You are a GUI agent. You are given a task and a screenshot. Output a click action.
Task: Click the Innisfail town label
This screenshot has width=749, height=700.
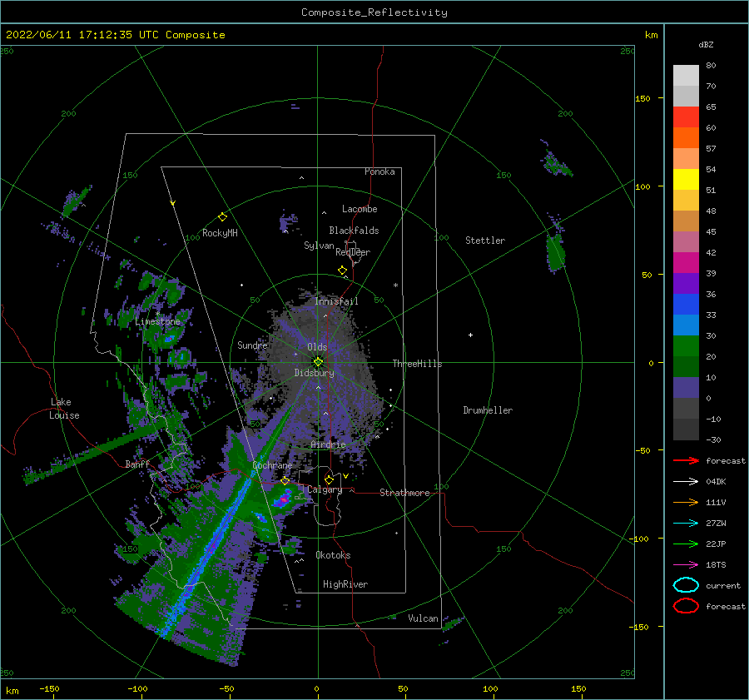pos(336,301)
